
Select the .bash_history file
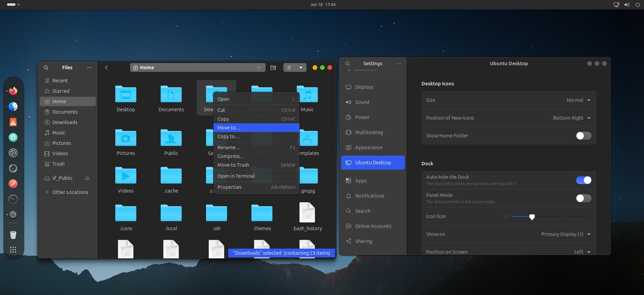pos(307,217)
